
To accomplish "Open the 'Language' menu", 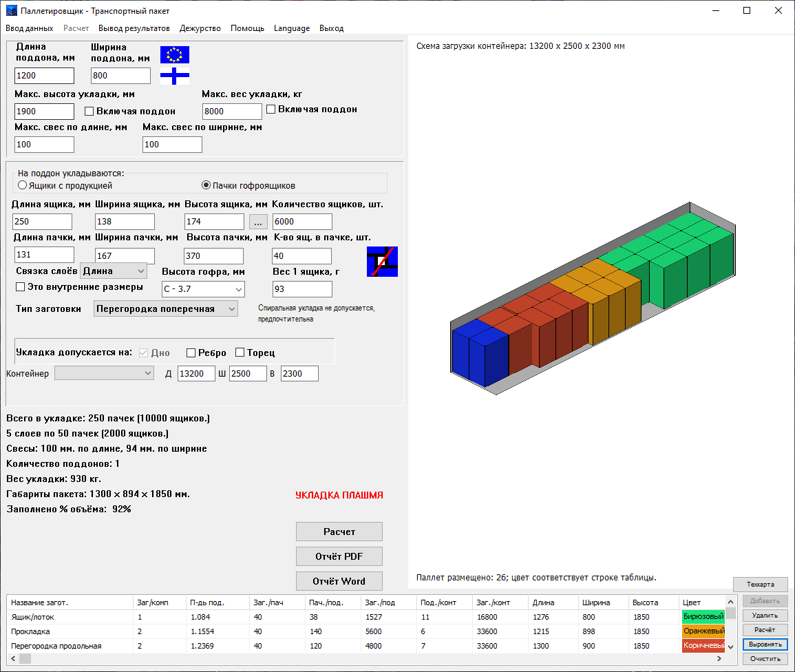I will pyautogui.click(x=292, y=28).
